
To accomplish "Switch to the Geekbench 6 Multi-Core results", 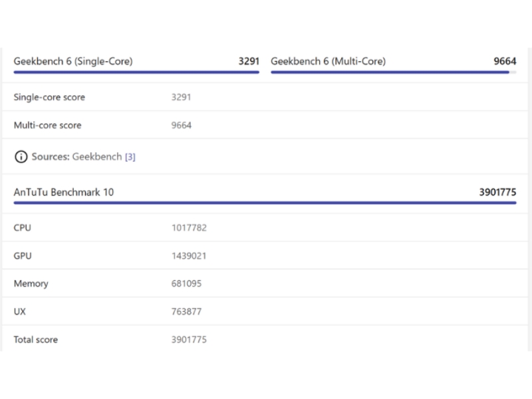I will point(328,61).
